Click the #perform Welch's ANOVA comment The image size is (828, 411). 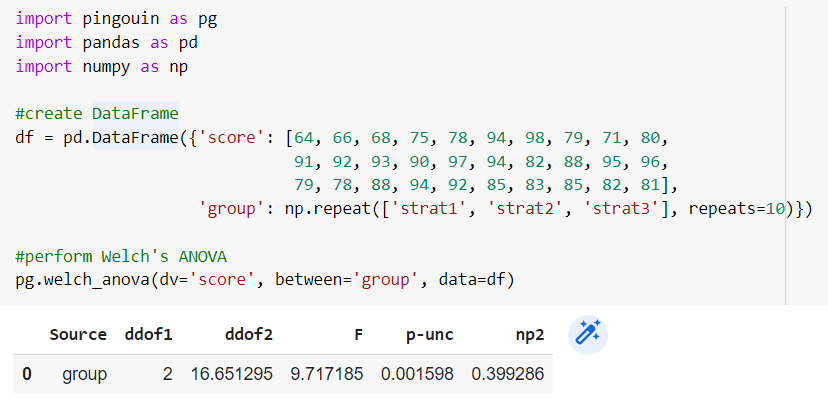[121, 257]
